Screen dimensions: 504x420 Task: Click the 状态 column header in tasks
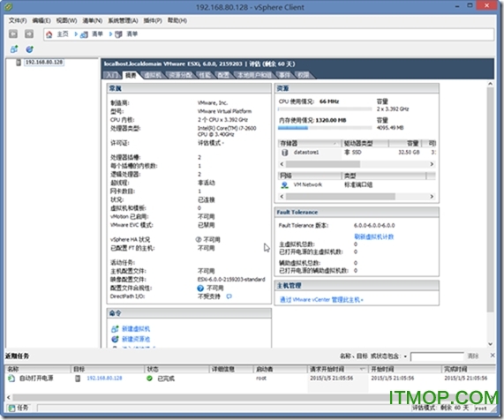click(177, 369)
